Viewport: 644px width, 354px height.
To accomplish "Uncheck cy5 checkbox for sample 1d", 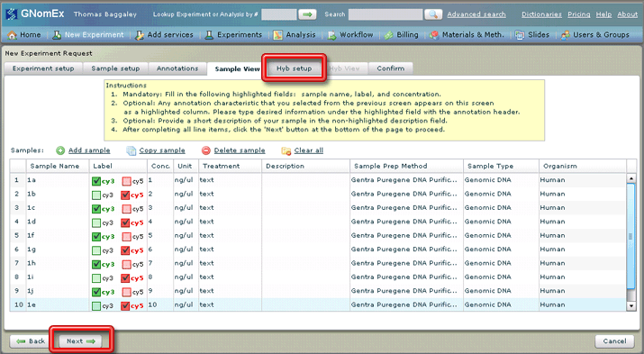I will [x=125, y=223].
